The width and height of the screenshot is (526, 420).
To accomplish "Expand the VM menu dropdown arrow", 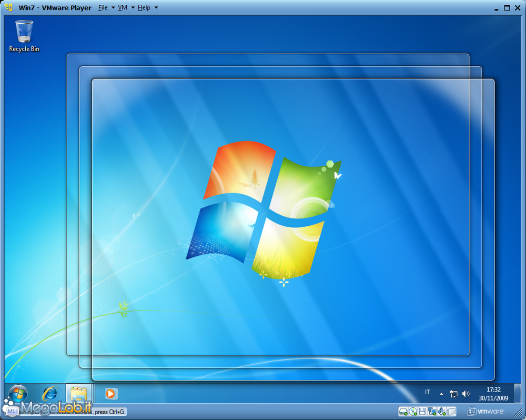I will pyautogui.click(x=133, y=8).
